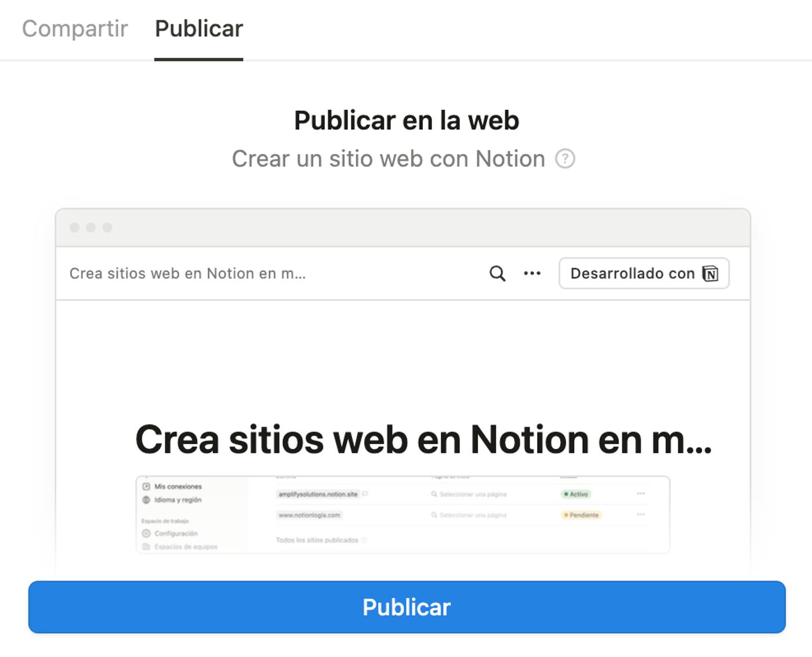The image size is (812, 657).
Task: Click the preview breadcrumb 'Crea sitios web en Notion en m...'
Action: pyautogui.click(x=187, y=273)
